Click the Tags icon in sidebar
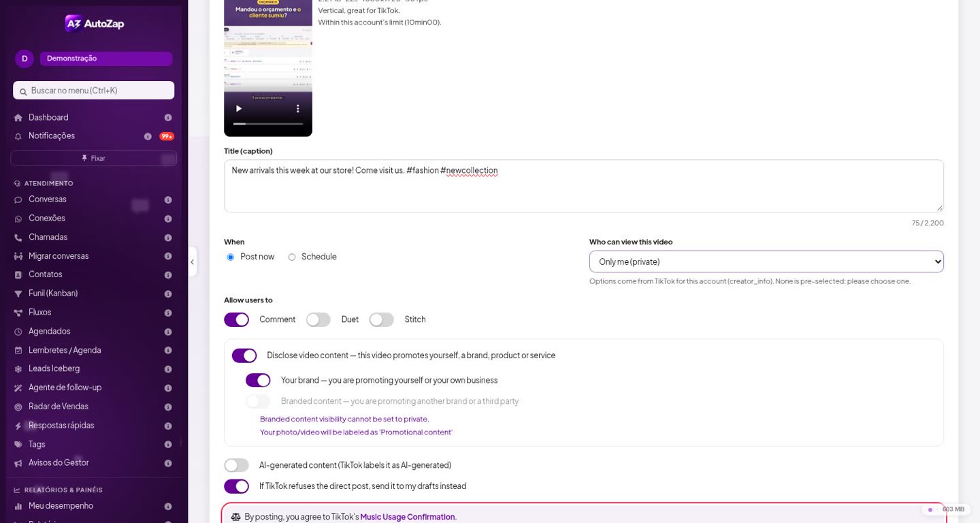 18,445
